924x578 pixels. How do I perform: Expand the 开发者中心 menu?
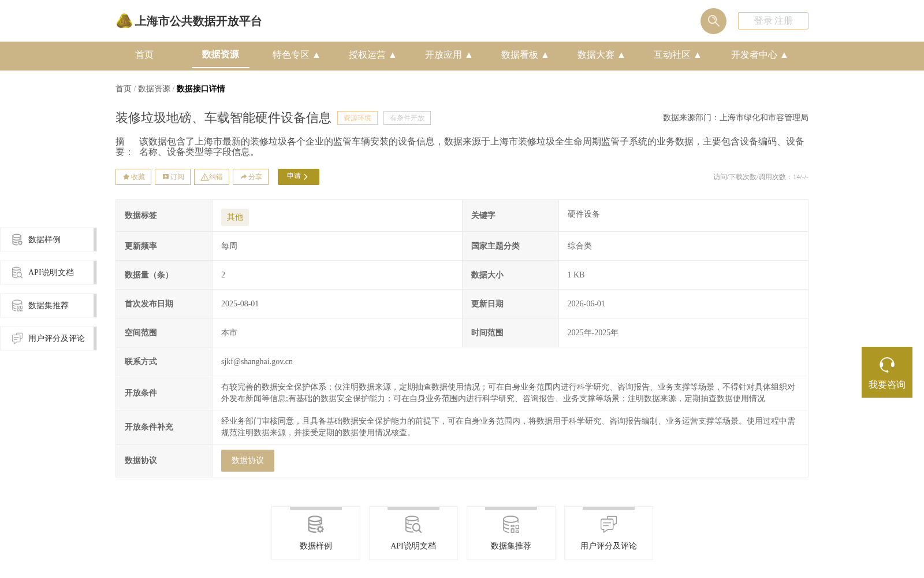click(759, 55)
